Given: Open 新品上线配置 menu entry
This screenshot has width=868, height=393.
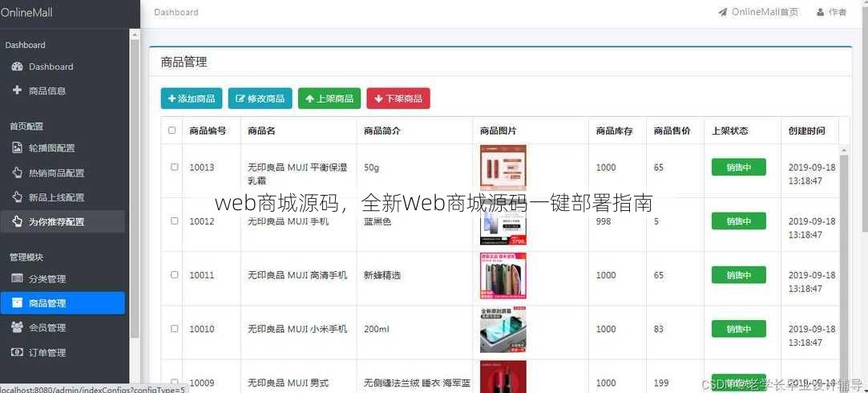Looking at the screenshot, I should 63,196.
